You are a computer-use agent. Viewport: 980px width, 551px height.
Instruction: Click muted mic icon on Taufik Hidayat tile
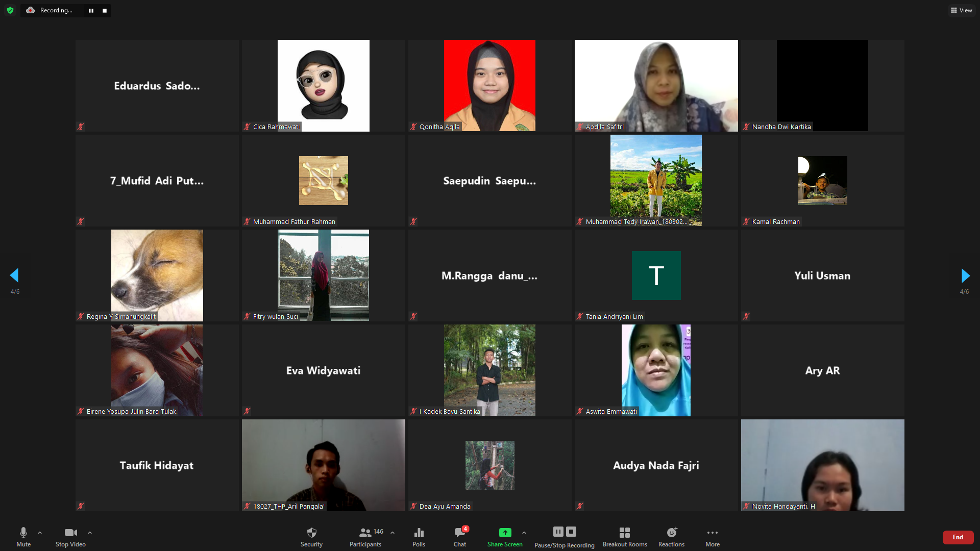(x=81, y=506)
